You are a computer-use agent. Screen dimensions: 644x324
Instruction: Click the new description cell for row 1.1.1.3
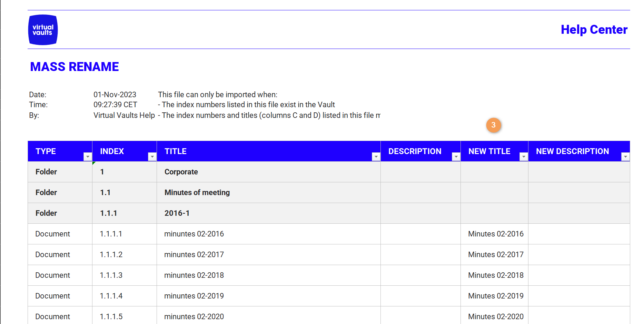coord(579,275)
